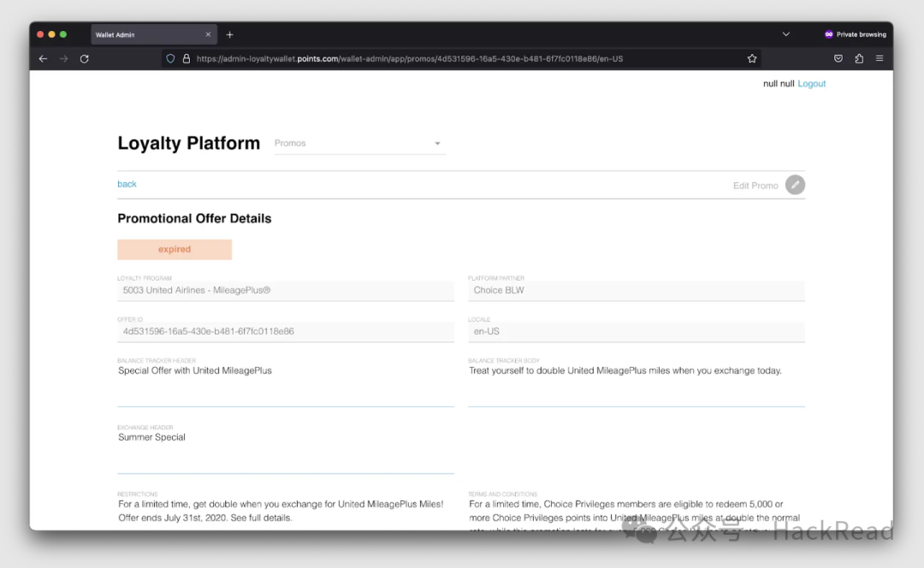Click the padlock site security icon
Image resolution: width=924 pixels, height=568 pixels.
(187, 59)
